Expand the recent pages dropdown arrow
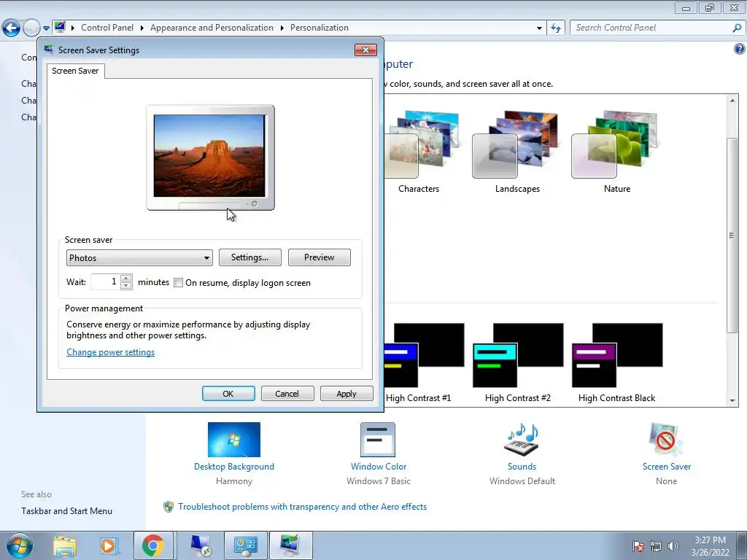 pos(46,28)
